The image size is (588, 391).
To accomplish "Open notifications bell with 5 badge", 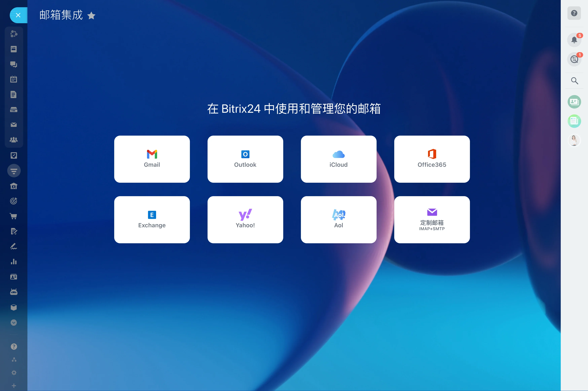I will point(574,40).
